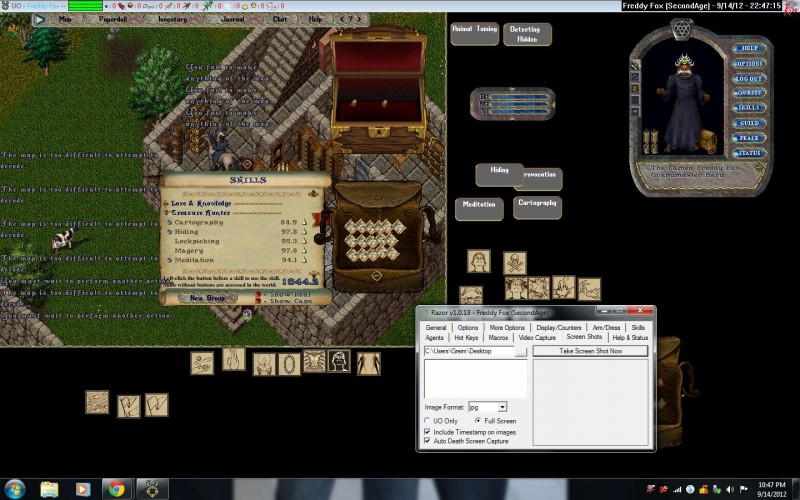Click the floating Cartography skill button
This screenshot has height=500, width=800.
point(535,206)
